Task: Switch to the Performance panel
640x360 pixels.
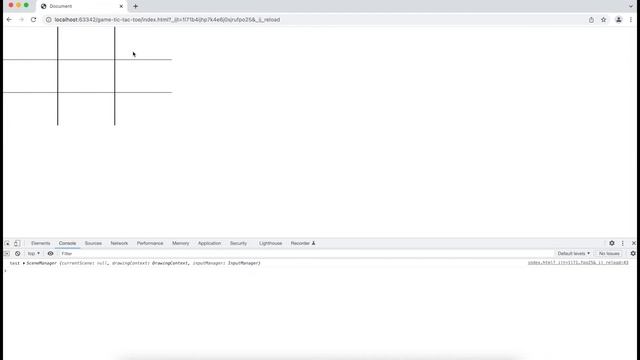Action: coord(150,243)
